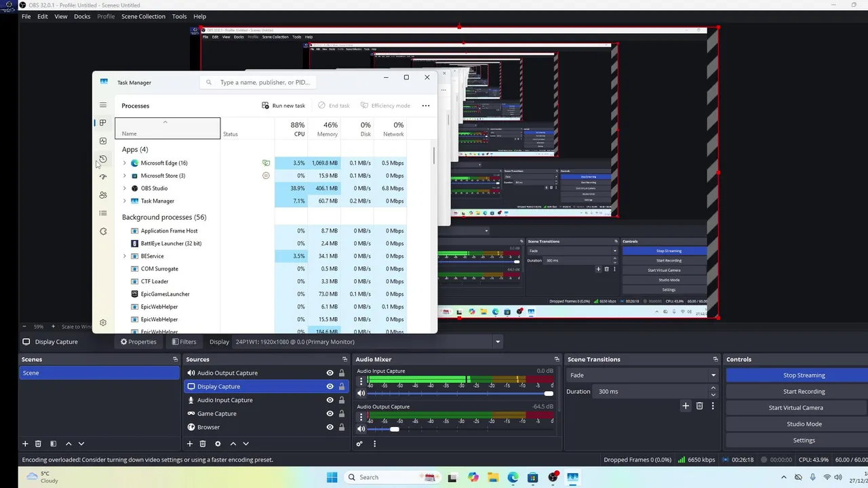Open App history page in Task Manager
868x488 pixels.
pyautogui.click(x=103, y=159)
